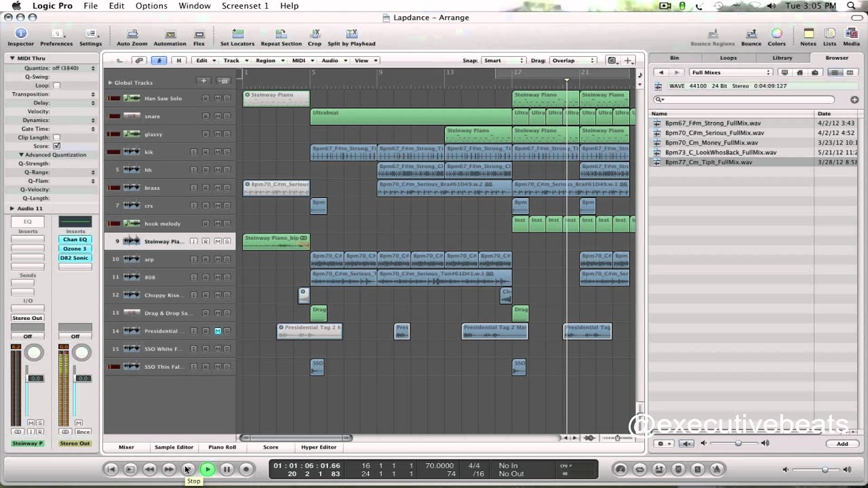This screenshot has height=488, width=868.
Task: Pause playback in the transport bar
Action: (x=226, y=469)
